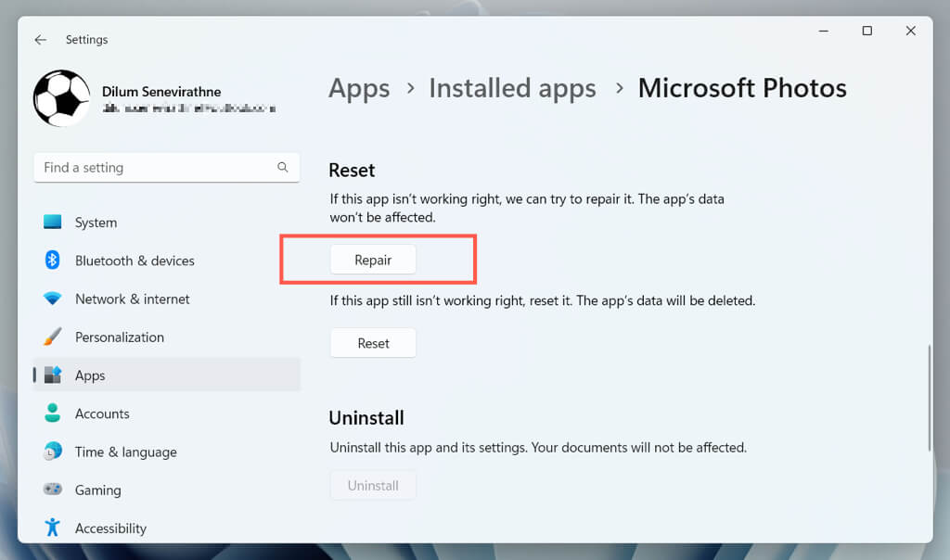This screenshot has width=950, height=560.
Task: Navigate to Apps breadcrumb link
Action: [359, 88]
